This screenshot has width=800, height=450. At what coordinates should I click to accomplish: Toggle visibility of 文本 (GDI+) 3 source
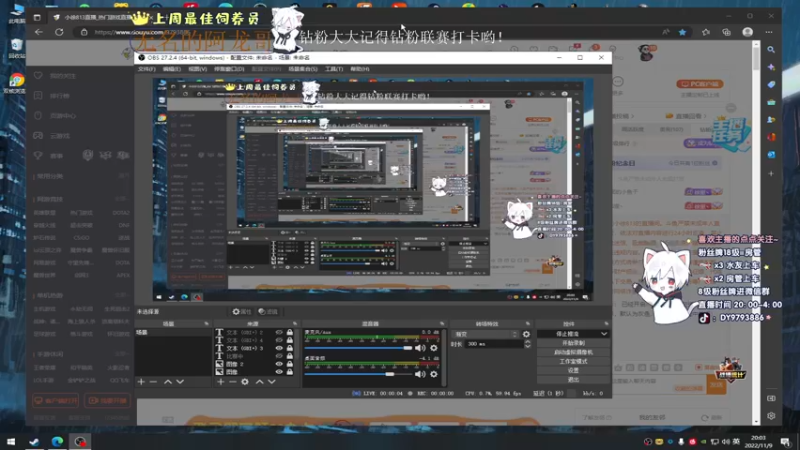pyautogui.click(x=279, y=348)
